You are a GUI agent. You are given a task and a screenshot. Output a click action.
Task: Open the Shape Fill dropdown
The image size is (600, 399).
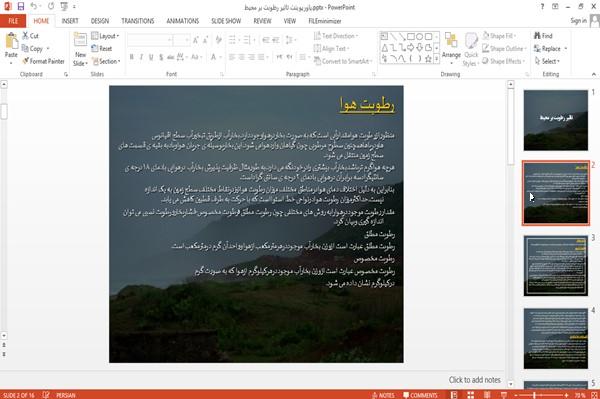click(x=499, y=36)
